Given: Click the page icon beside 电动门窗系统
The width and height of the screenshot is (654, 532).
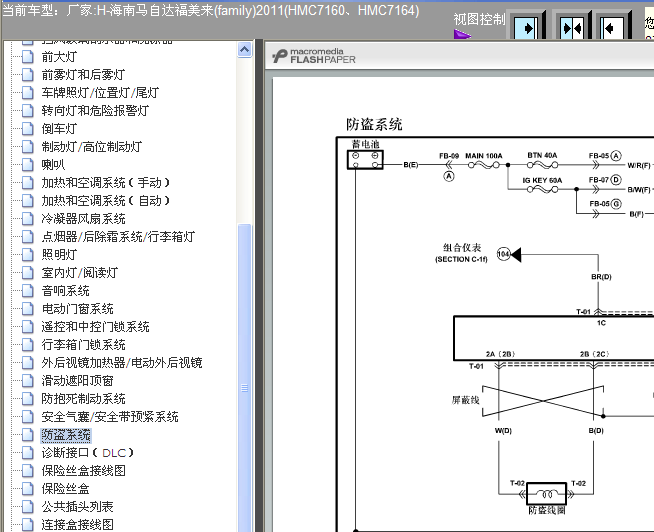Looking at the screenshot, I should point(28,309).
